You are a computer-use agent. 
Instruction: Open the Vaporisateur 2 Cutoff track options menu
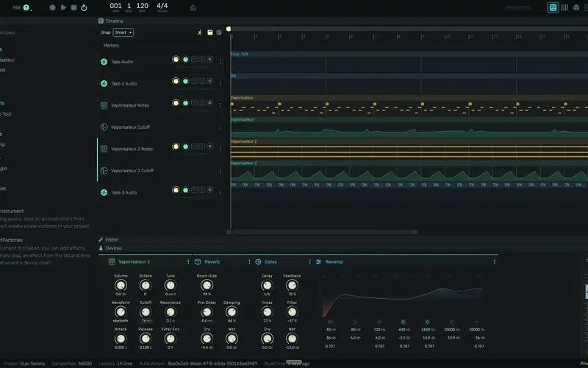point(220,171)
